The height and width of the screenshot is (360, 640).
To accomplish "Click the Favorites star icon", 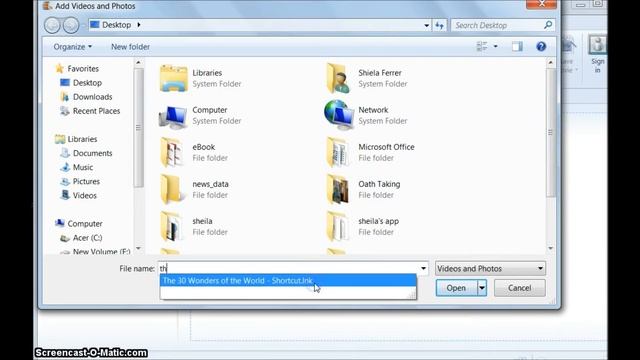I will (x=60, y=68).
